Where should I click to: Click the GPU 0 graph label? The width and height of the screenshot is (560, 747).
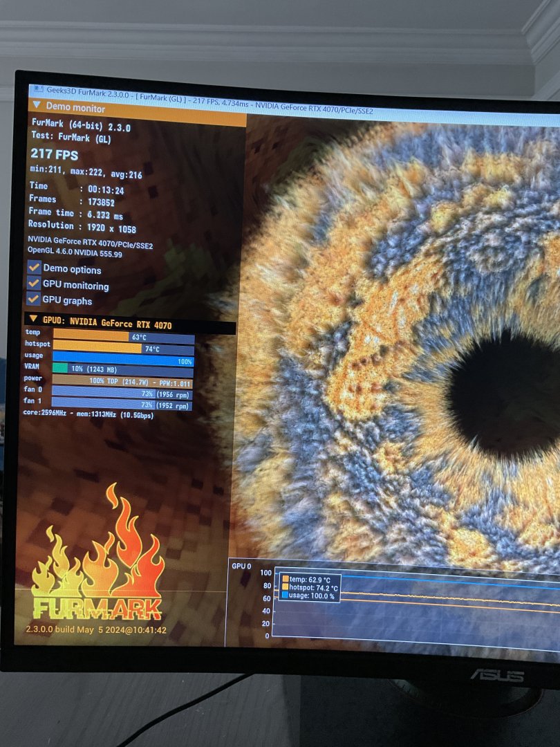pos(241,566)
